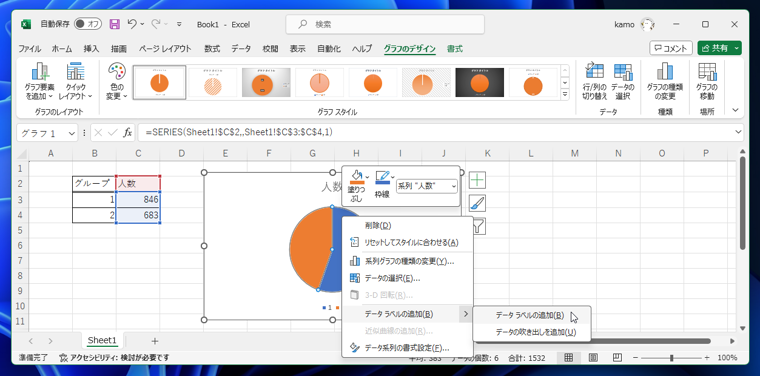Click the green plus Chart Elements button

point(478,180)
